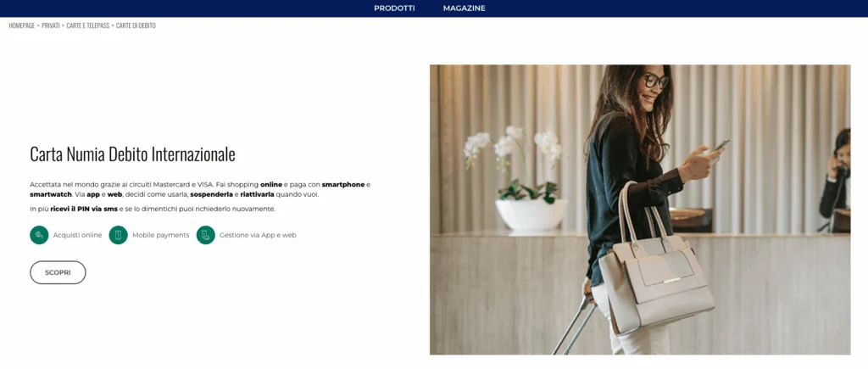Click the SCOPRI button

(x=58, y=272)
